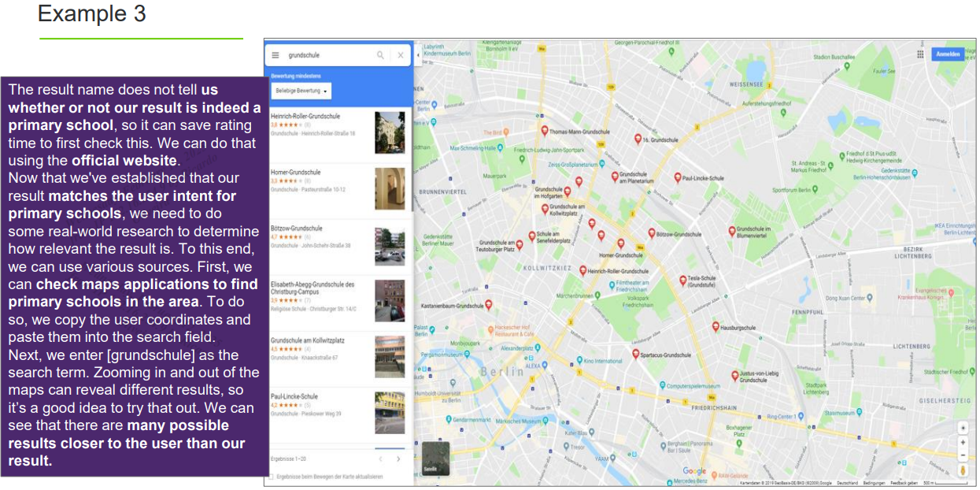Click Homer-Grundschule map pin
Image resolution: width=980 pixels, height=490 pixels.
(x=620, y=244)
